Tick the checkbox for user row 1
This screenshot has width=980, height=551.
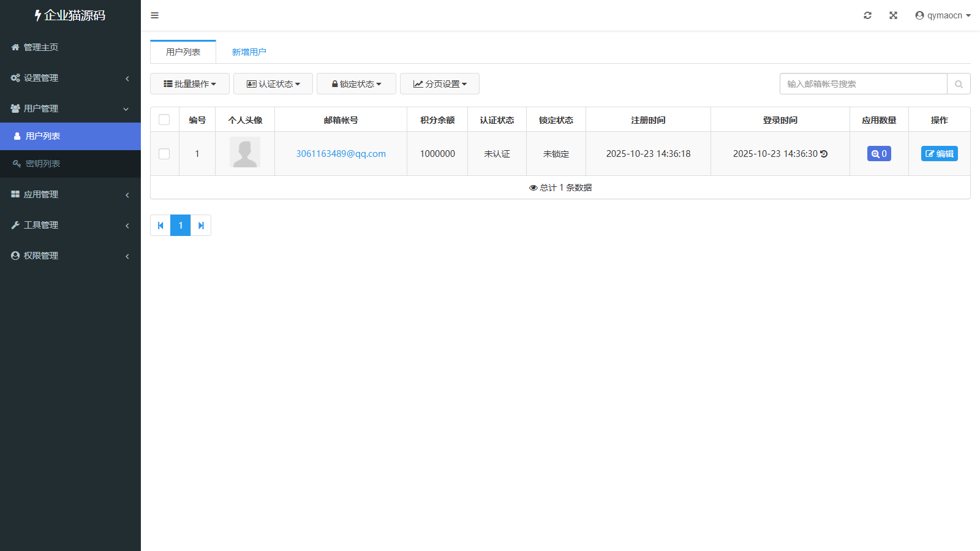pos(164,154)
